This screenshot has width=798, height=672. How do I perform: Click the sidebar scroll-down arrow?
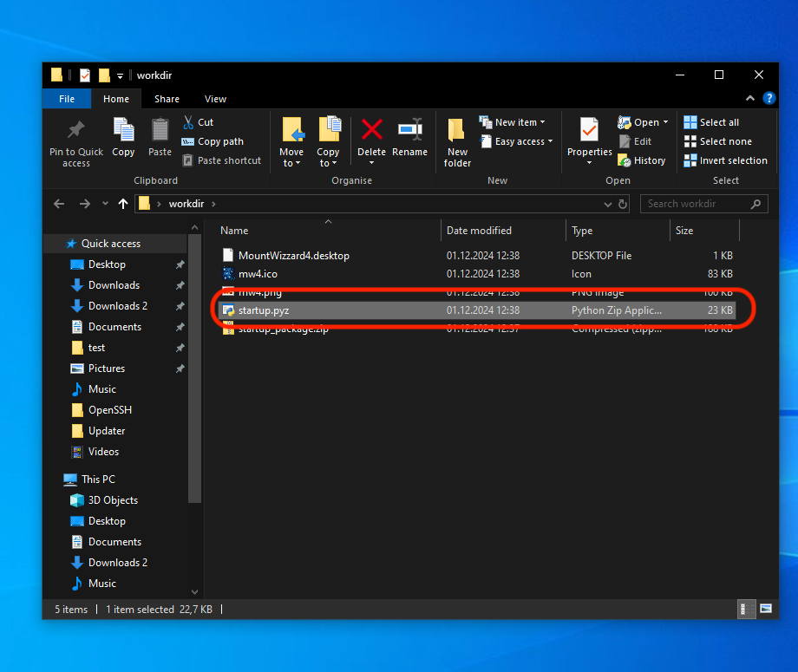click(194, 591)
